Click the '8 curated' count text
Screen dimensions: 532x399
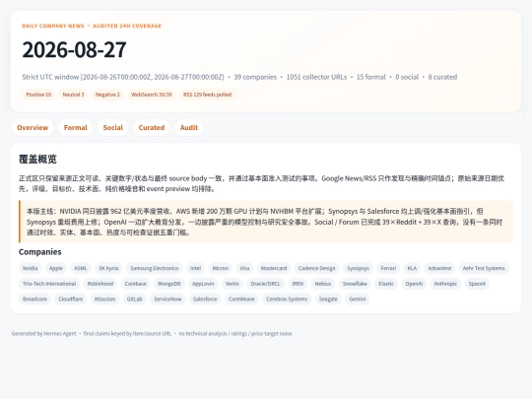(442, 77)
